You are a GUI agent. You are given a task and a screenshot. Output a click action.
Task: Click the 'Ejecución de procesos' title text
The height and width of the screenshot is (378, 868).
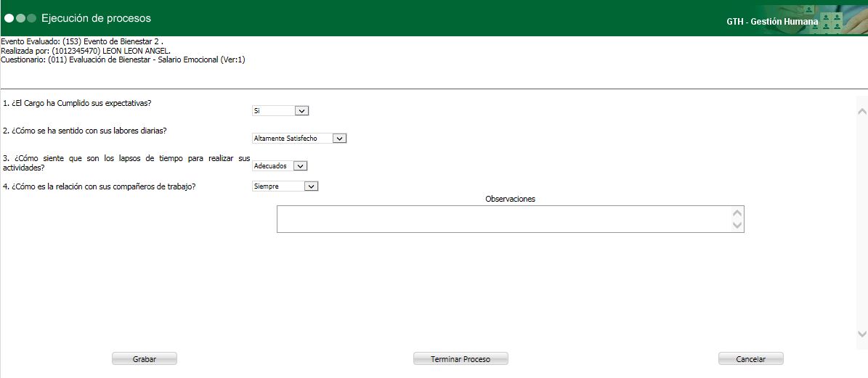click(96, 18)
